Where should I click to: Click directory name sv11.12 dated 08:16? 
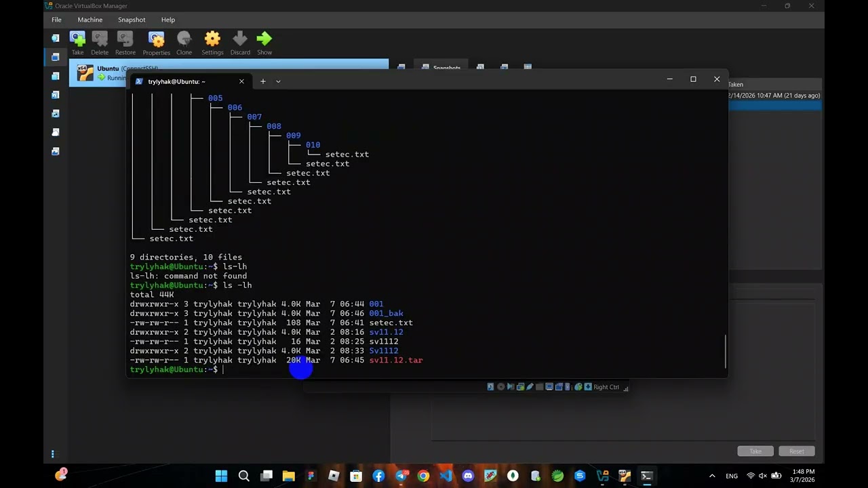tap(386, 332)
